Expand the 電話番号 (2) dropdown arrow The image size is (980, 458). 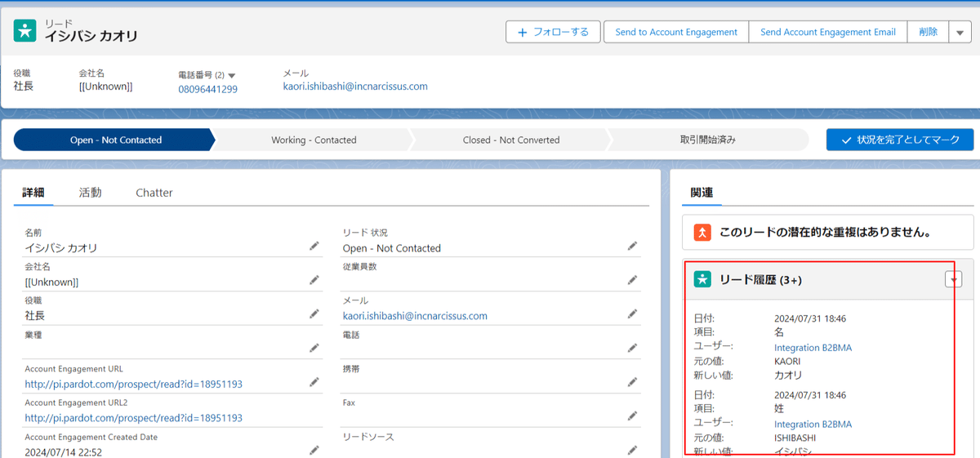232,75
